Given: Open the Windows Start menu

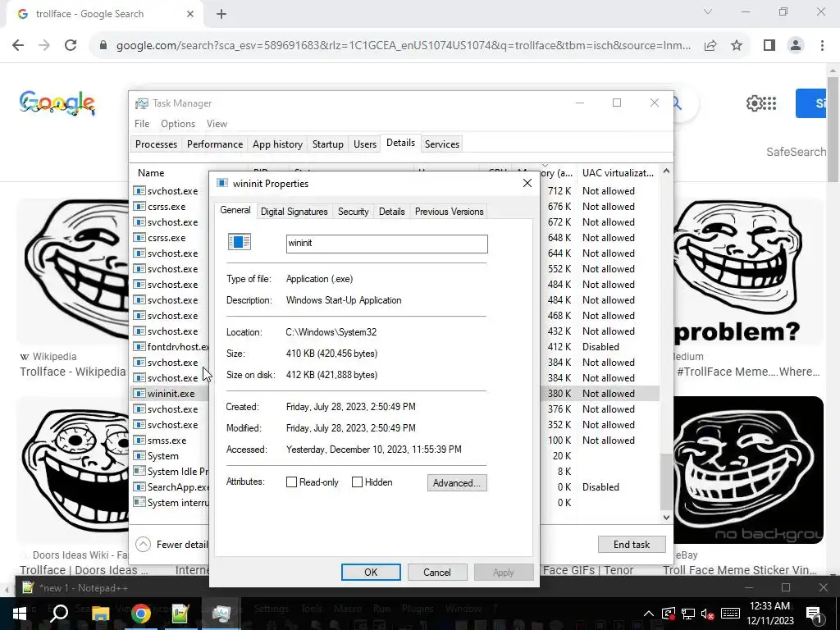Looking at the screenshot, I should point(20,614).
